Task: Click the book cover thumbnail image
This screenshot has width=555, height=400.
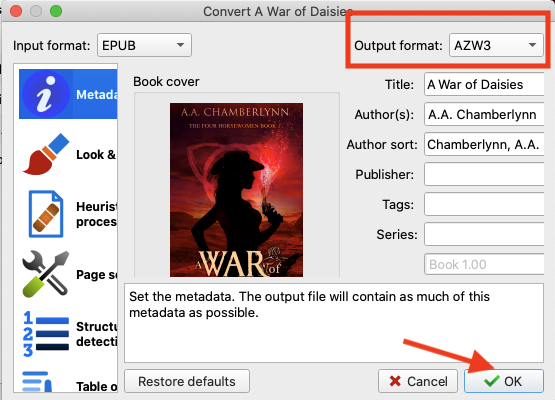Action: (236, 190)
